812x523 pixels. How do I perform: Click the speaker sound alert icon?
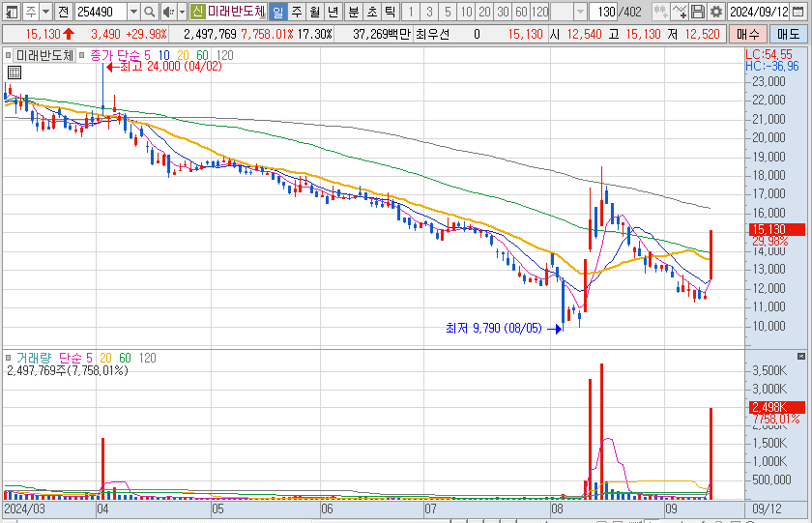click(168, 12)
